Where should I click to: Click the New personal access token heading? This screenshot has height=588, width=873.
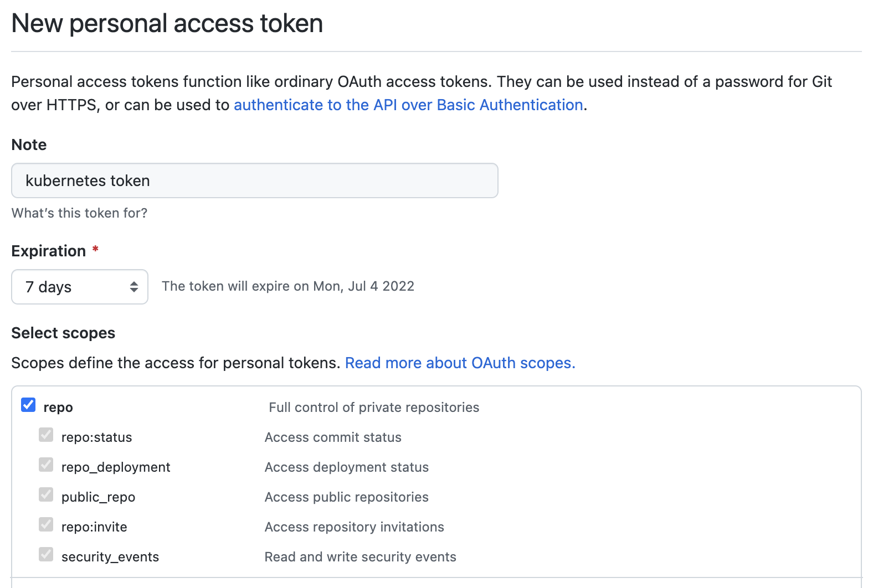point(167,23)
